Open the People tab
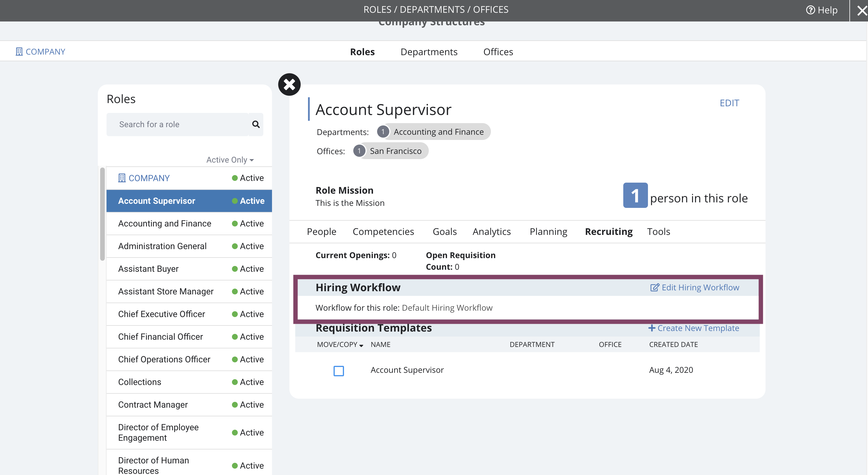868x475 pixels. (321, 232)
